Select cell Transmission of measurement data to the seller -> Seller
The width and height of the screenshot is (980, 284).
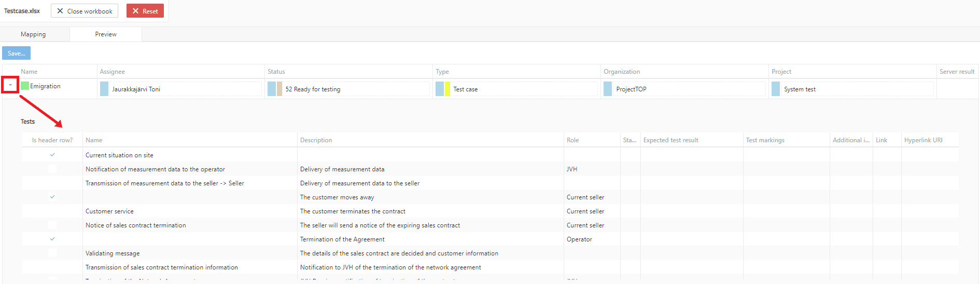(x=190, y=183)
